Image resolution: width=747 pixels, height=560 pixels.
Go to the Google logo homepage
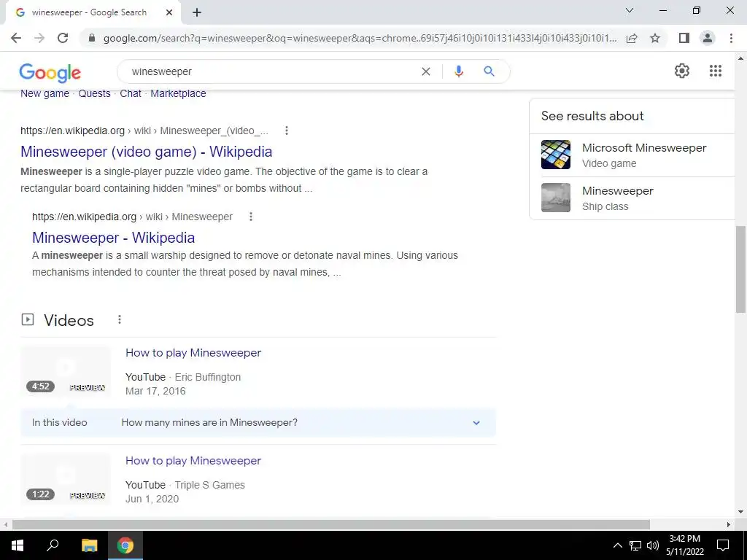pyautogui.click(x=50, y=72)
